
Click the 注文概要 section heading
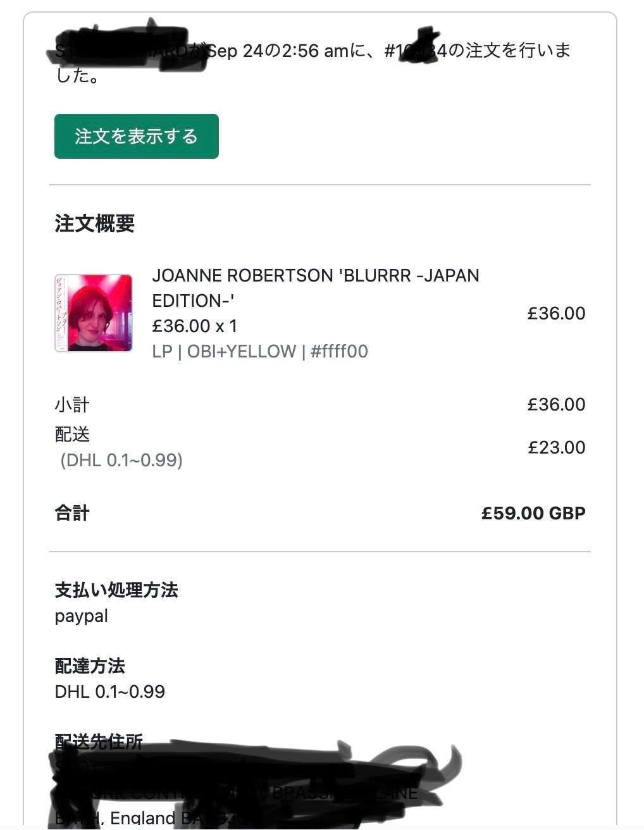click(94, 223)
